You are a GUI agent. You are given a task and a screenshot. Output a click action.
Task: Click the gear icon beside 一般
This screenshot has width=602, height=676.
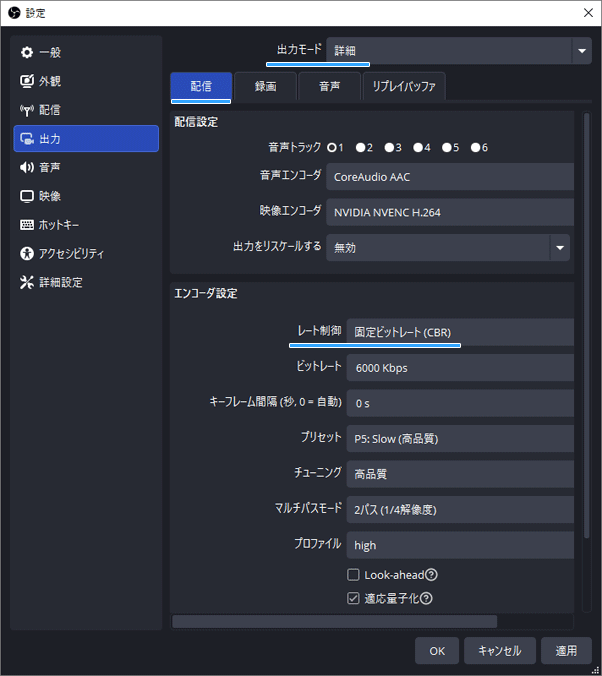click(27, 52)
